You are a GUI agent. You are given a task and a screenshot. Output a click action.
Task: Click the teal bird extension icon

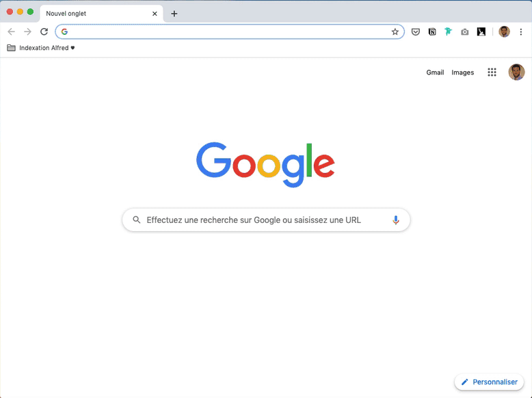coord(448,31)
